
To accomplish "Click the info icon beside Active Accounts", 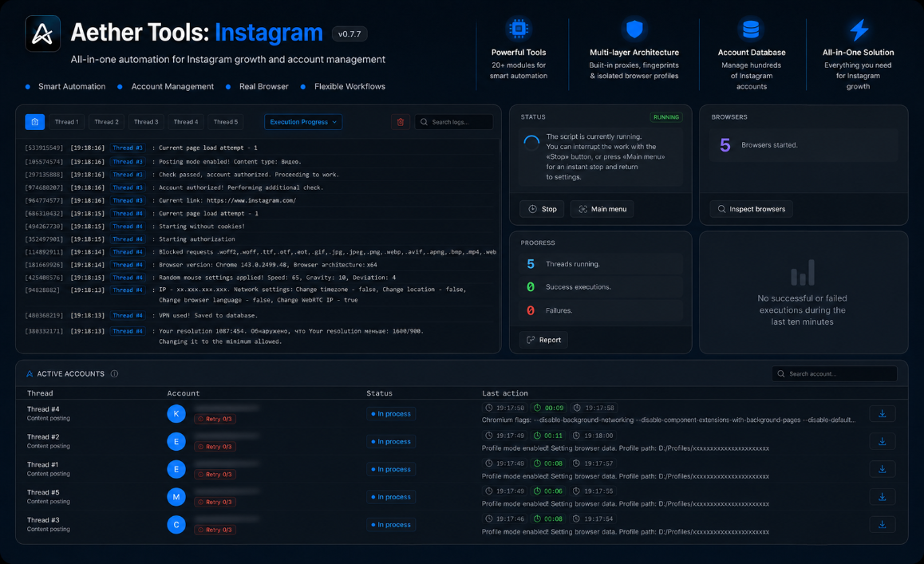I will (x=114, y=373).
